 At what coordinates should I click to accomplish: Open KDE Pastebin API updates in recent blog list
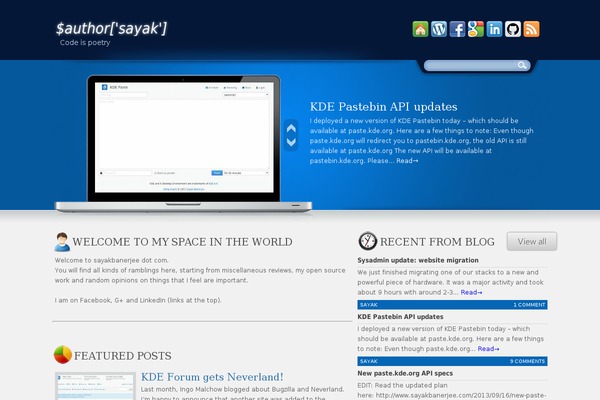[400, 317]
